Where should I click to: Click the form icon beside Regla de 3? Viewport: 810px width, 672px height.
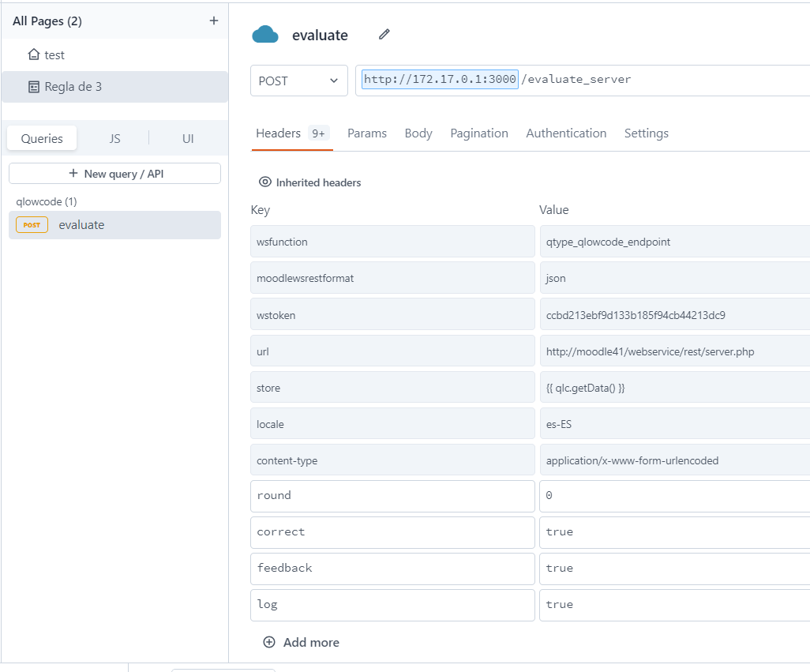point(34,87)
